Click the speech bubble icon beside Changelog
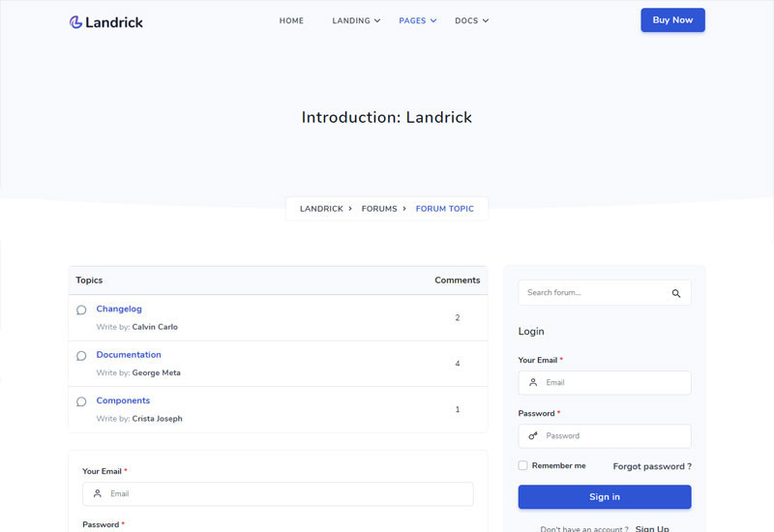The image size is (774, 532). click(81, 310)
